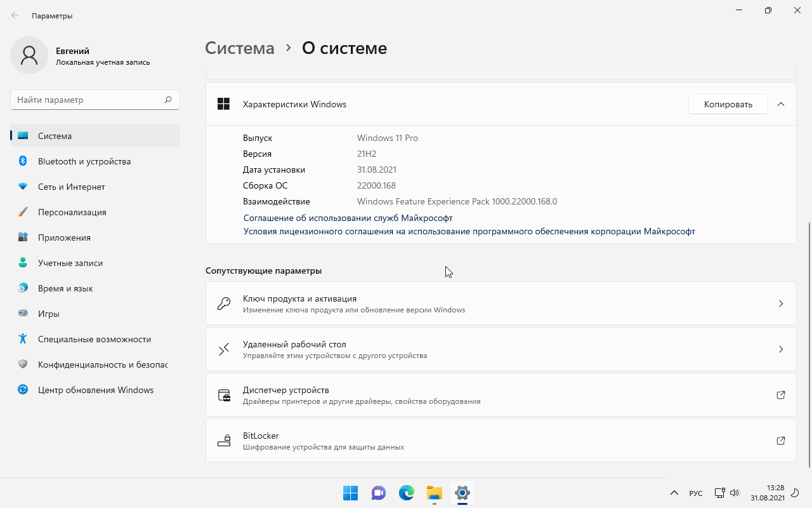Select Система in the sidebar
The image size is (812, 508).
(x=95, y=136)
